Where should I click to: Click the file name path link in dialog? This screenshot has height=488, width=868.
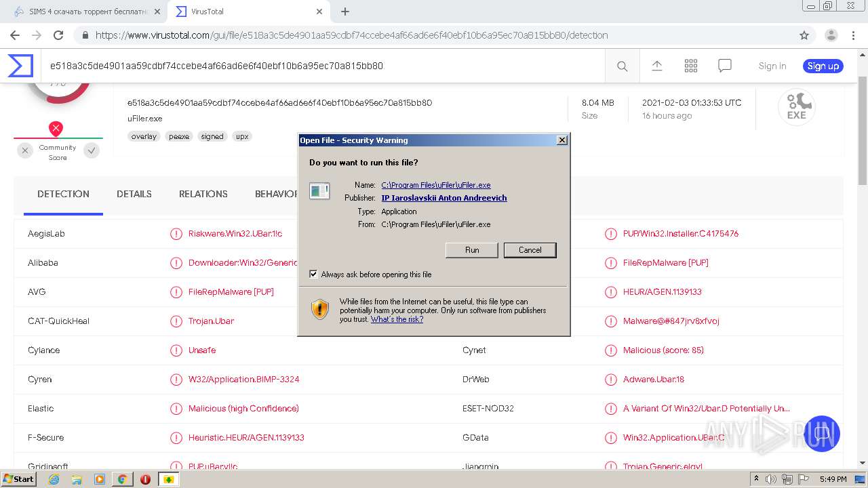pyautogui.click(x=436, y=185)
